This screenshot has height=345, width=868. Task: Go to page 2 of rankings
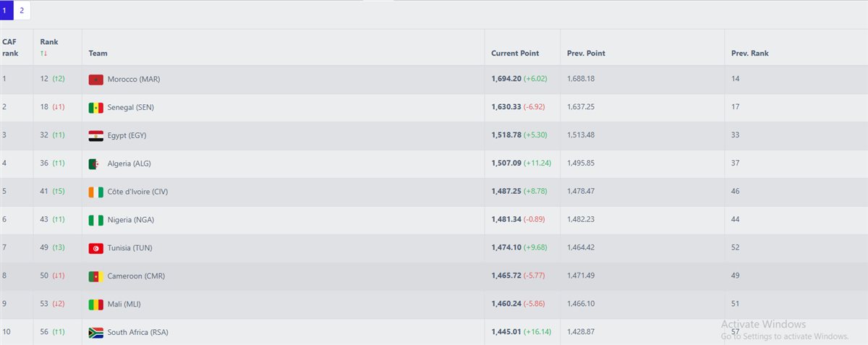click(22, 10)
